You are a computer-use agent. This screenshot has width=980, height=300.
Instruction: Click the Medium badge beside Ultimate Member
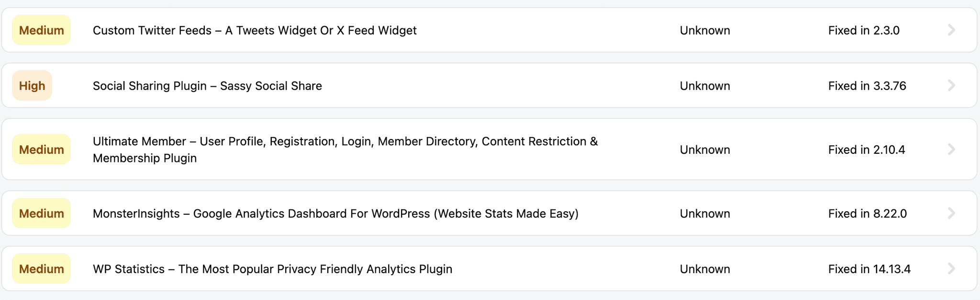click(x=42, y=150)
